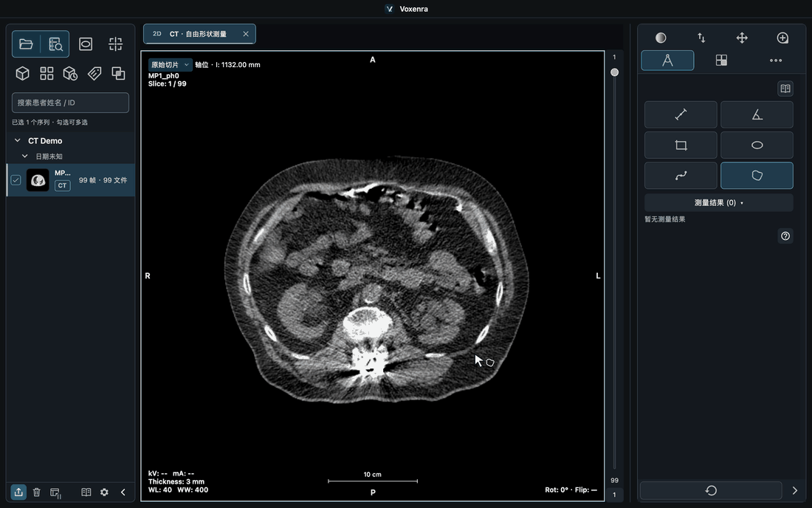Activate the crosshair frame tool icon

(x=115, y=44)
